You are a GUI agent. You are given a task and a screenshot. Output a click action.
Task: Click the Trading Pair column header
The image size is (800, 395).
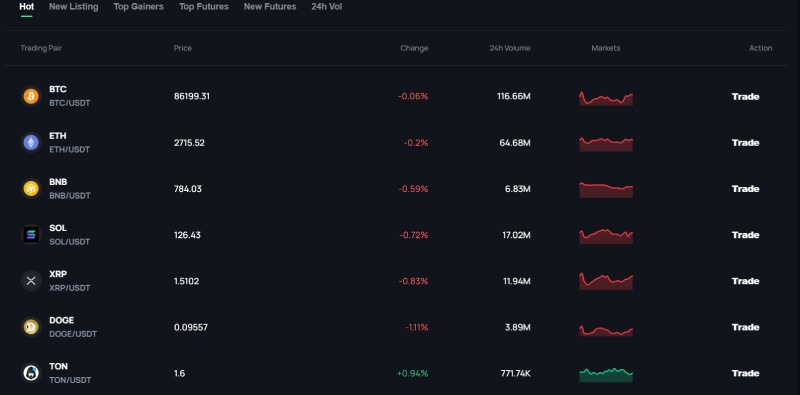41,48
